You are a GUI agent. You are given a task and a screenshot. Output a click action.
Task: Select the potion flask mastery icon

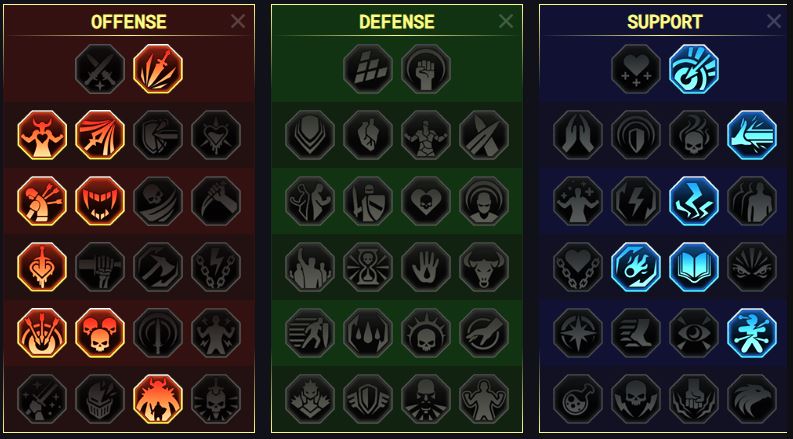(578, 399)
